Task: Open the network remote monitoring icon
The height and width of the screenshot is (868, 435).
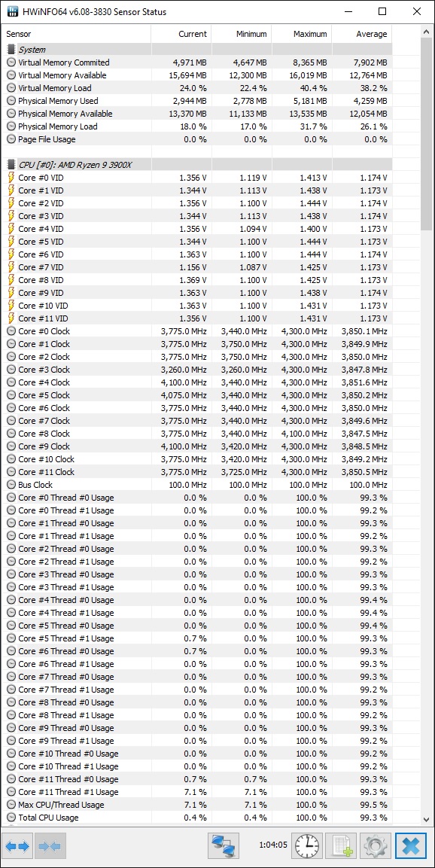Action: click(x=224, y=846)
